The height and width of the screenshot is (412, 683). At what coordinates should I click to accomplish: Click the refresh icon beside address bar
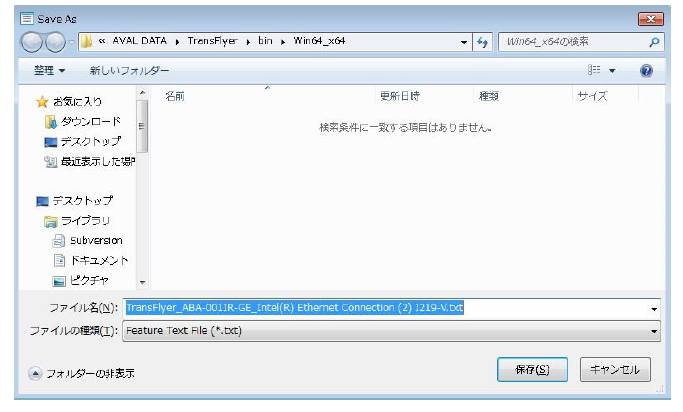(x=483, y=42)
